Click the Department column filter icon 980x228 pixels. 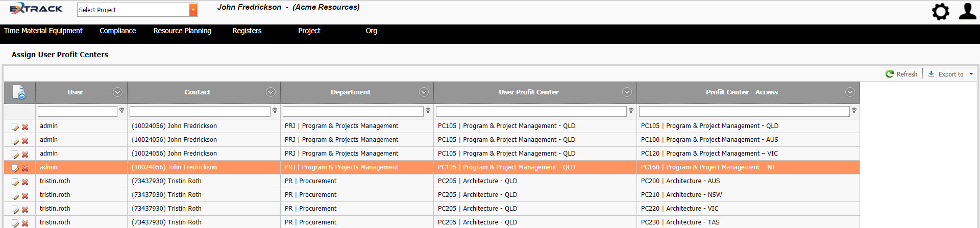pos(428,111)
